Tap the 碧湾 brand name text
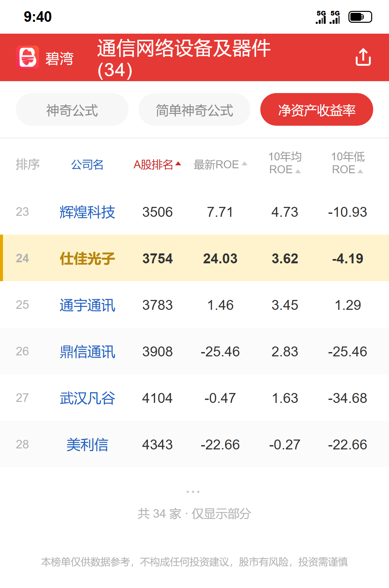The width and height of the screenshot is (389, 588). click(59, 59)
